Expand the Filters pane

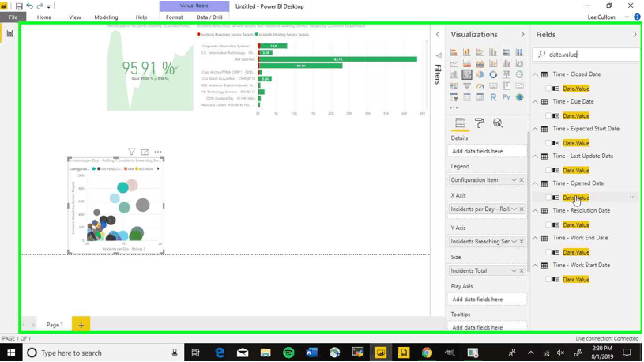tap(438, 35)
